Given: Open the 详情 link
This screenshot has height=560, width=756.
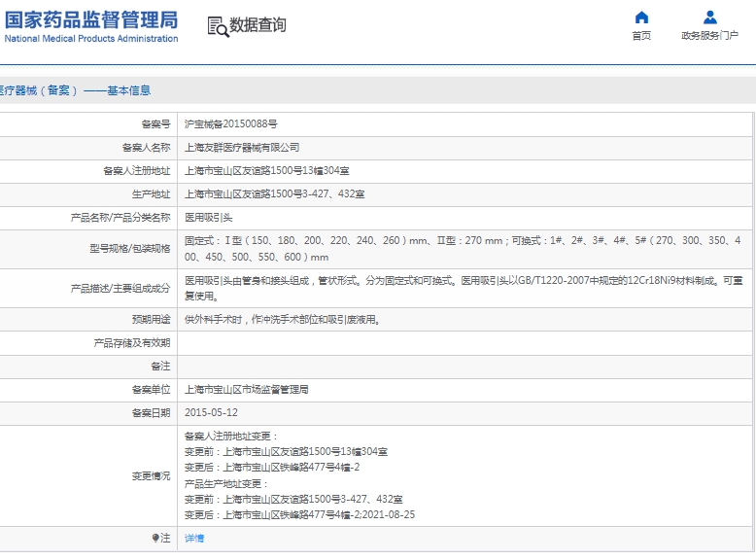Looking at the screenshot, I should point(194,539).
